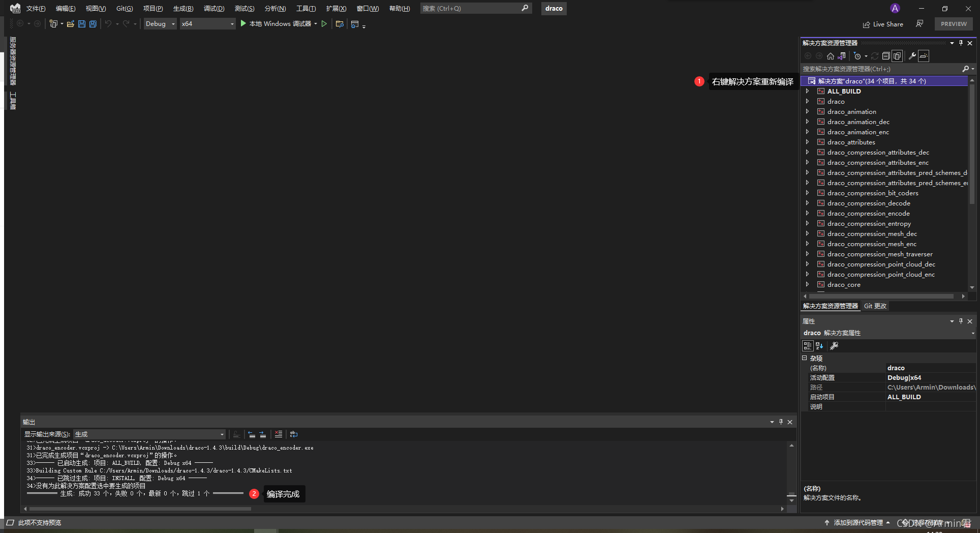Open the 生成(B) menu
Image resolution: width=980 pixels, height=533 pixels.
183,8
